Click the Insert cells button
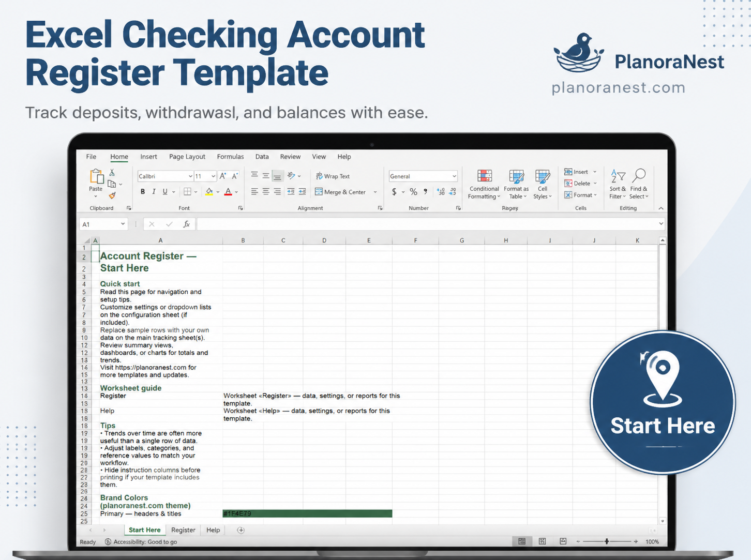The image size is (751, 560). 580,172
